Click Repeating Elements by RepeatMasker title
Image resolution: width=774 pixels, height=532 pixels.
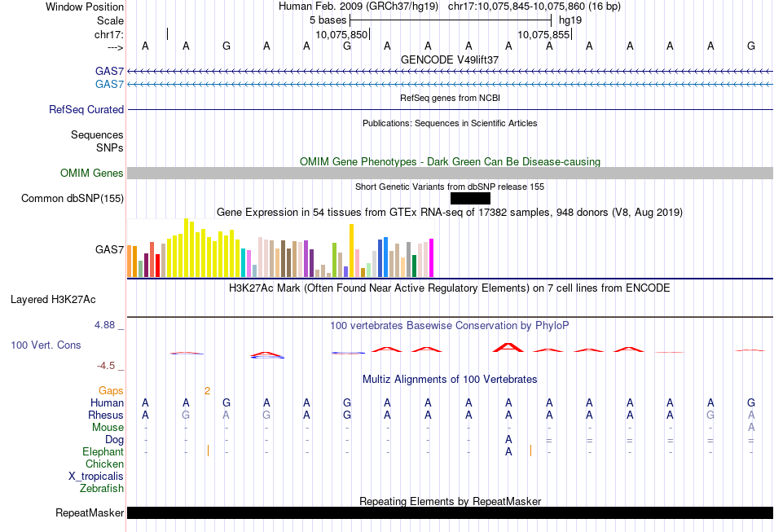tap(451, 501)
